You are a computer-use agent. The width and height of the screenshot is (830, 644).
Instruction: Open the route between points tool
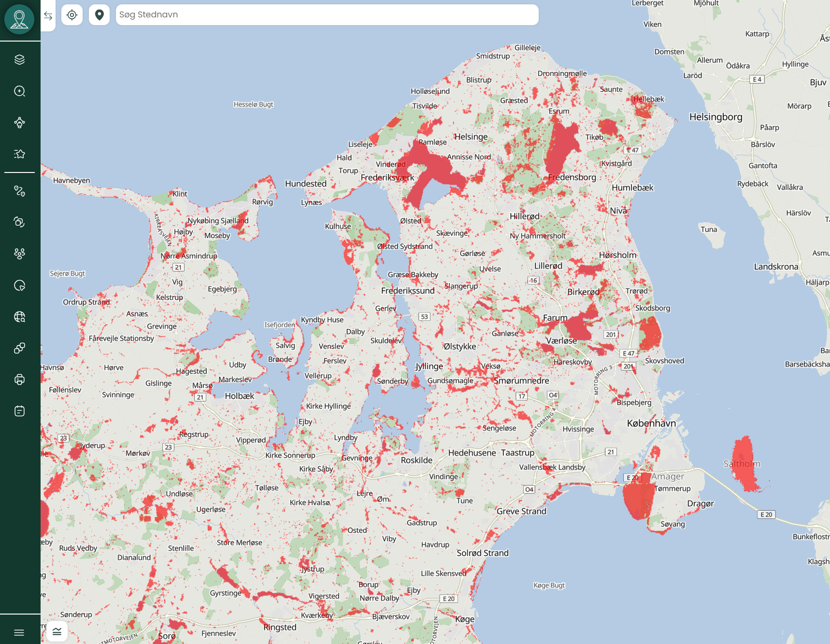19,191
